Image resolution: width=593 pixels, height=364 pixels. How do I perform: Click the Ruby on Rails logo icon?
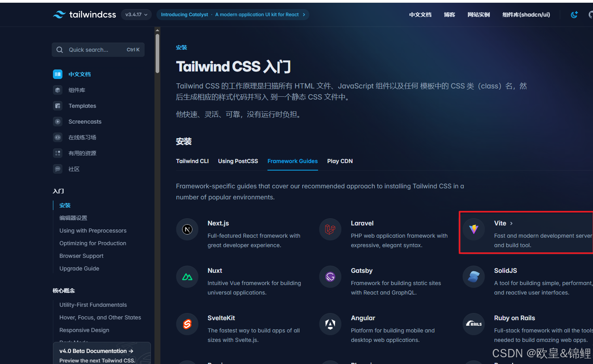click(x=474, y=324)
